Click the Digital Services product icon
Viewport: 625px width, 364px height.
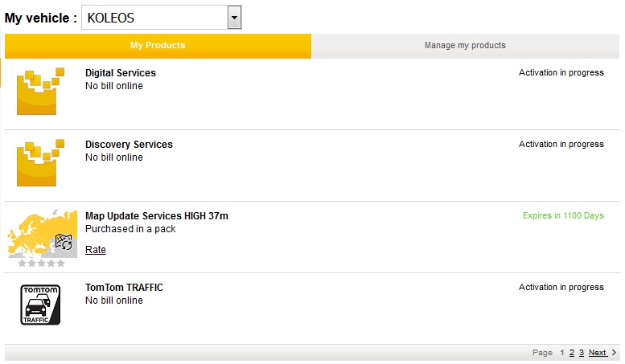tap(40, 91)
